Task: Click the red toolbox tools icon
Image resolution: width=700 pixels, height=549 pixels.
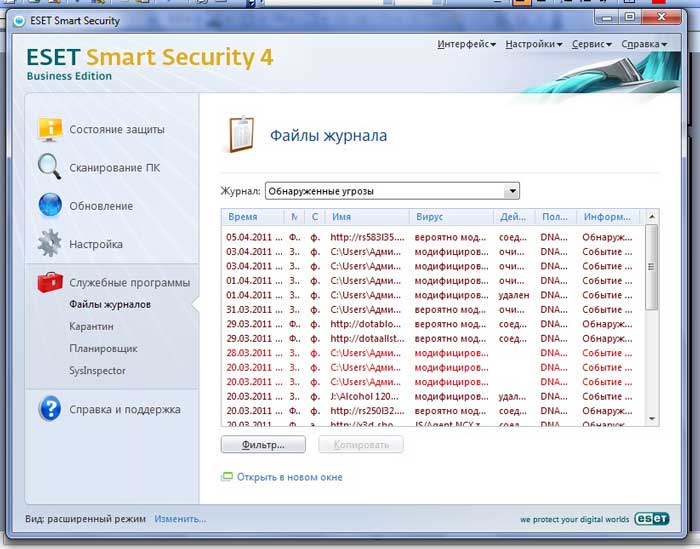Action: click(50, 283)
